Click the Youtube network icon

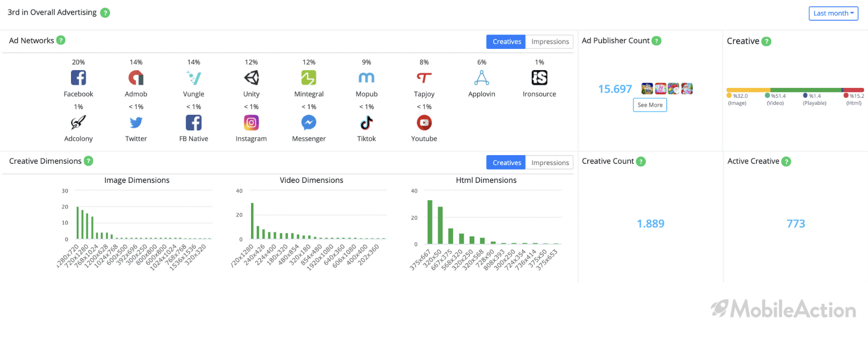coord(424,123)
